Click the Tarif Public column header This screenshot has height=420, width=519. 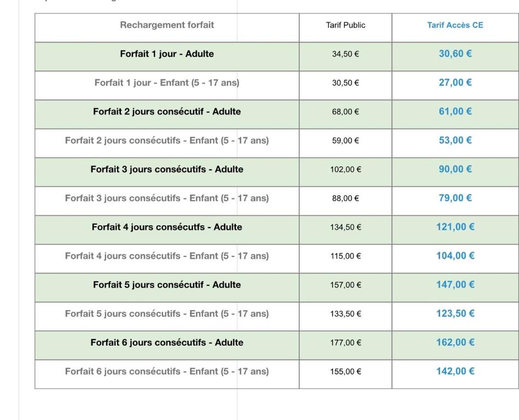point(345,25)
